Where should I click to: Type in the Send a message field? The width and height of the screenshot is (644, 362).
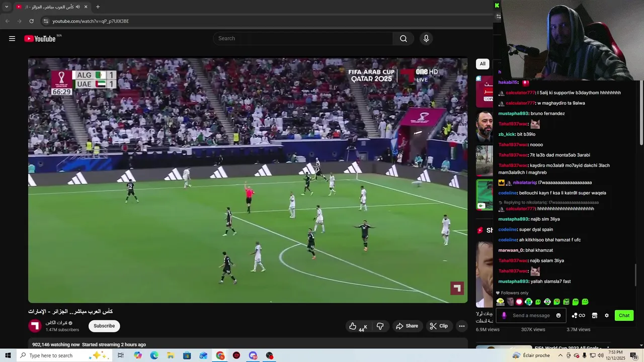click(x=531, y=315)
